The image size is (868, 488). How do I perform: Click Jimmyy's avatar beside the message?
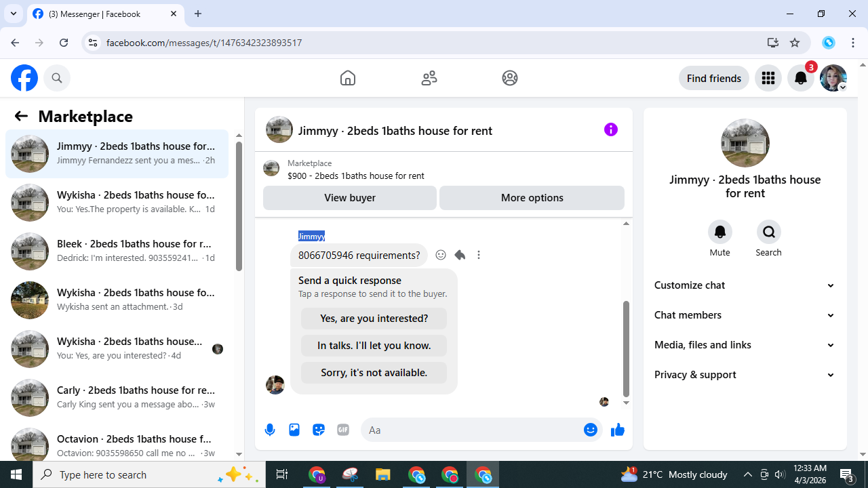[x=275, y=385]
